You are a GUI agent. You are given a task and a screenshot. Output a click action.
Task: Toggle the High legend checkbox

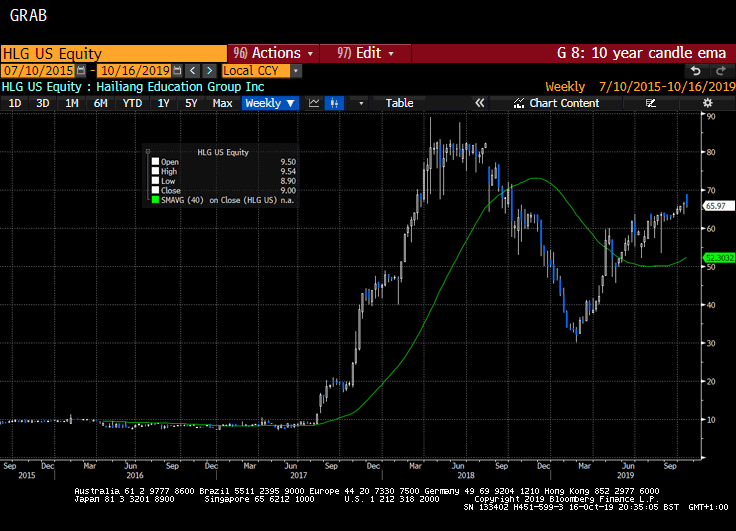click(x=155, y=171)
